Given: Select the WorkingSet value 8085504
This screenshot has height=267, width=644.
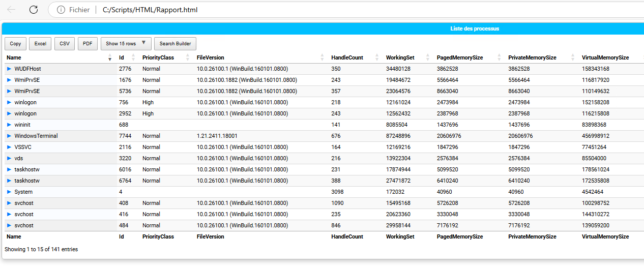Looking at the screenshot, I should pyautogui.click(x=397, y=125).
